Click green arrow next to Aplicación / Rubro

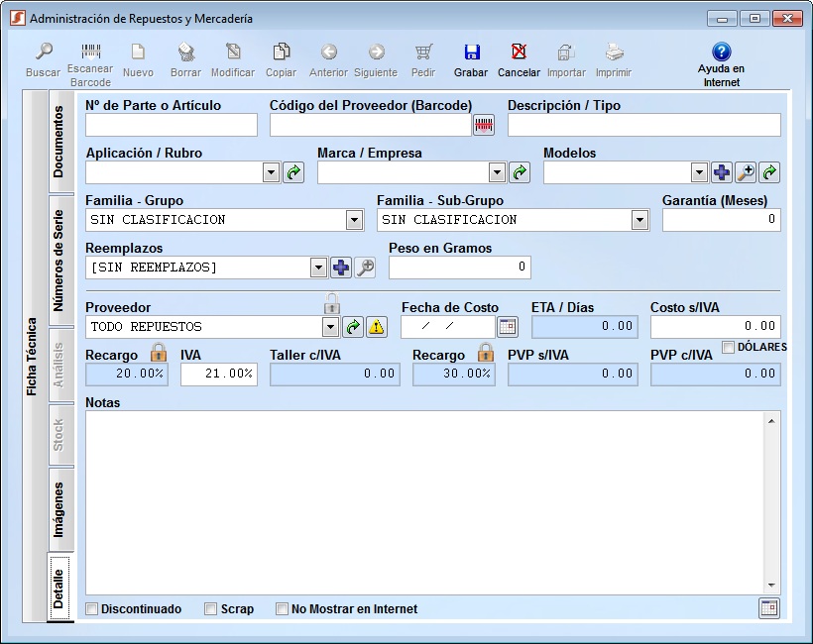tap(293, 172)
